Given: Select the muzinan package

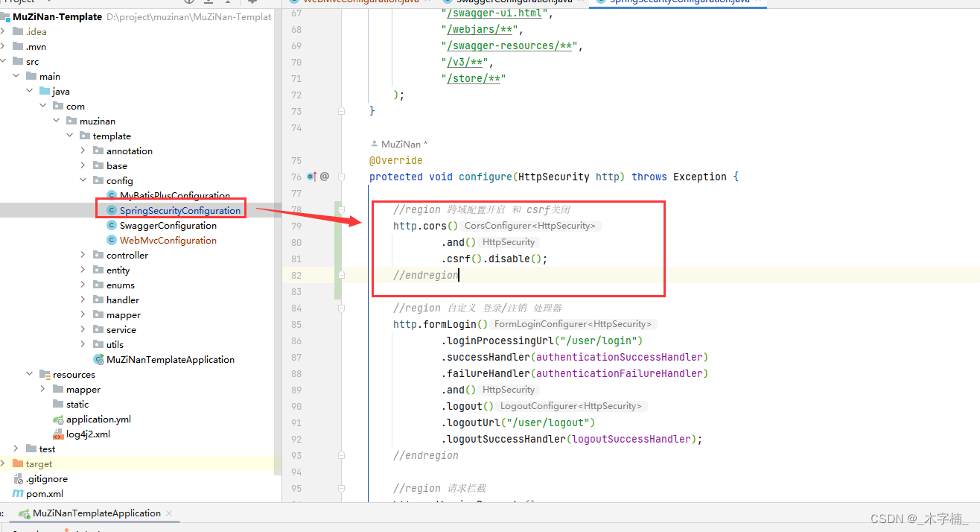Looking at the screenshot, I should [x=98, y=121].
